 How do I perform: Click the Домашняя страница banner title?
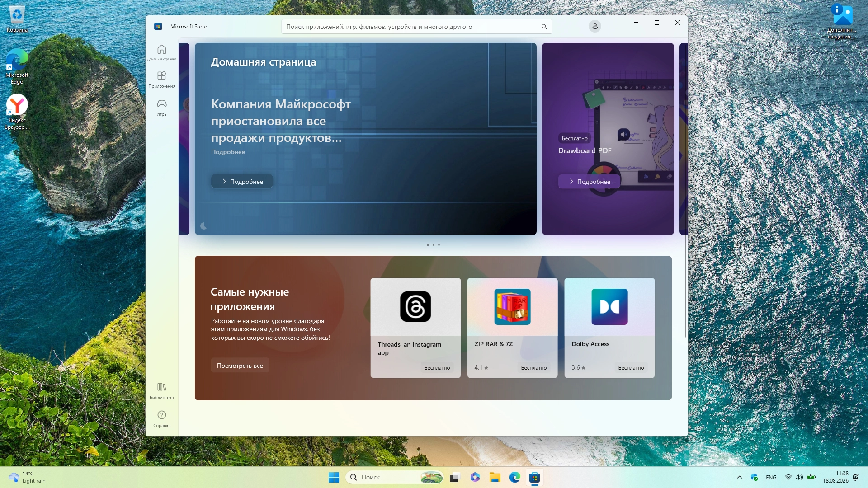coord(264,62)
